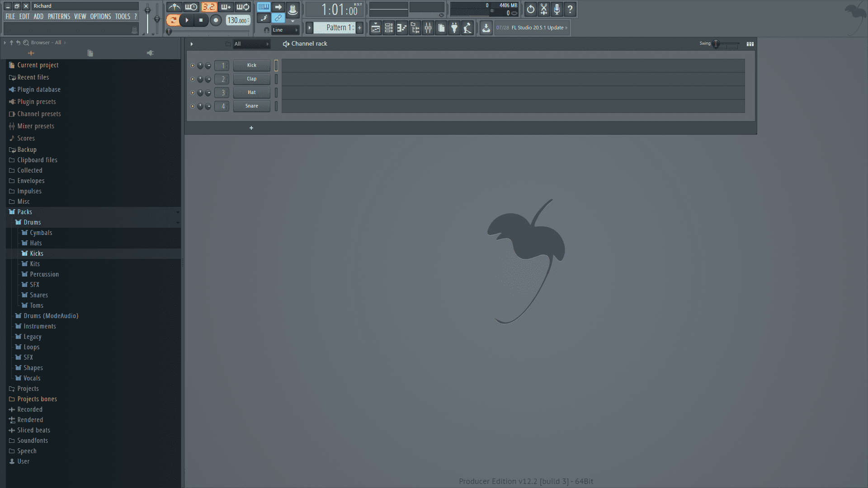Click the Kick channel button
868x488 pixels.
click(x=252, y=66)
